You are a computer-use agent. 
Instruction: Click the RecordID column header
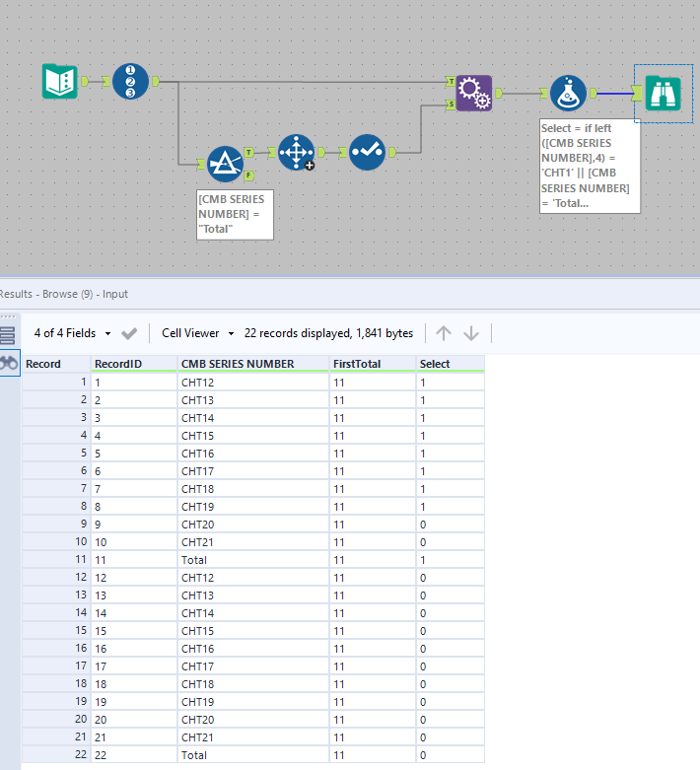pyautogui.click(x=134, y=364)
